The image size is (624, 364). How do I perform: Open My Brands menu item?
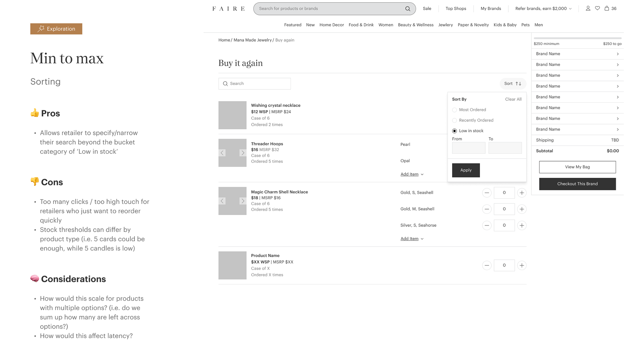[491, 8]
